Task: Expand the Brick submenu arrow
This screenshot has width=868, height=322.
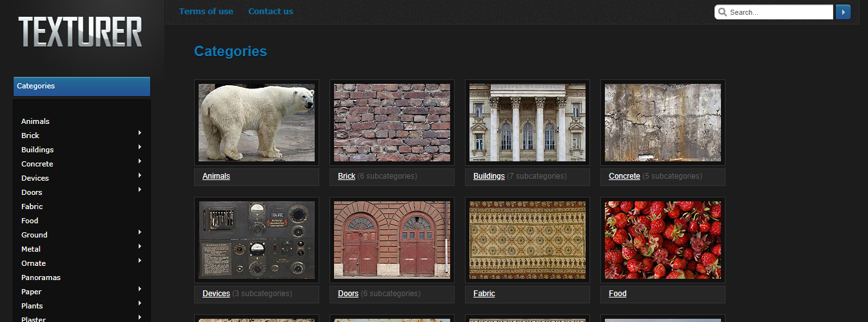Action: tap(140, 133)
